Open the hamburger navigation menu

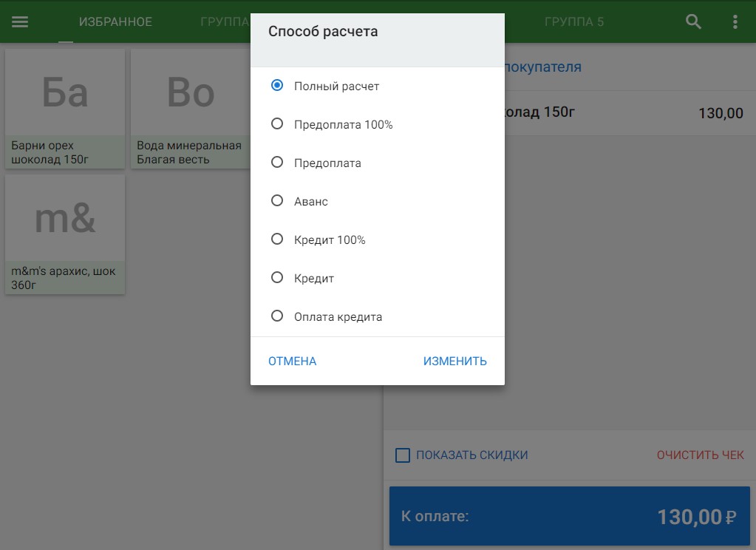pyautogui.click(x=20, y=21)
